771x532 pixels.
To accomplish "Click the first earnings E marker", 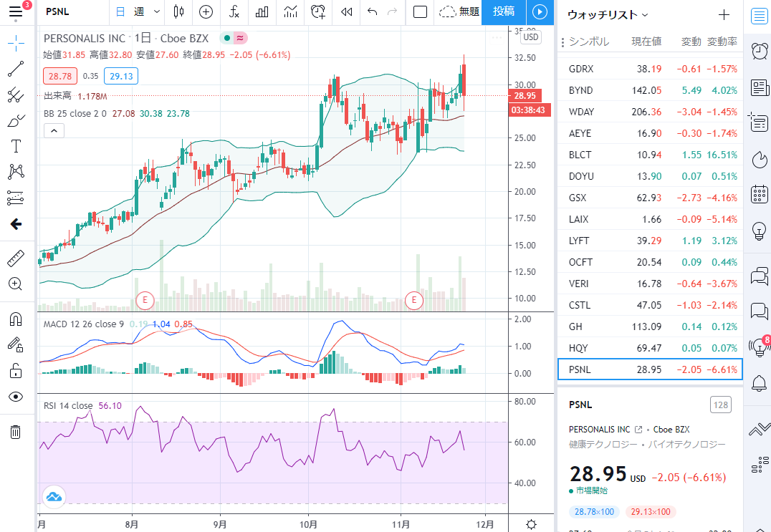I will [x=145, y=299].
